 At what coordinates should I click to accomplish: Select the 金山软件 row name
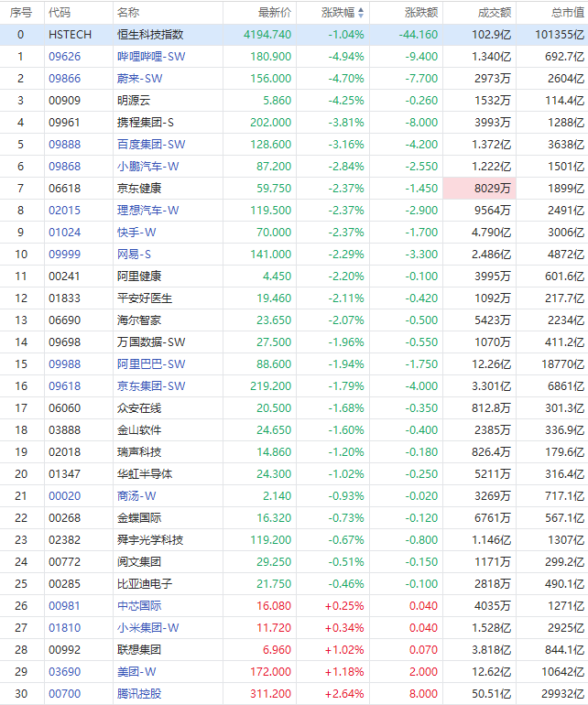coord(139,430)
